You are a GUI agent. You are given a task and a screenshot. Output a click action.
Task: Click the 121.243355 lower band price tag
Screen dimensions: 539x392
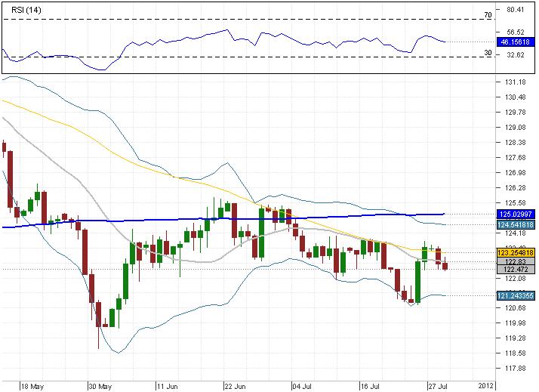coord(513,295)
